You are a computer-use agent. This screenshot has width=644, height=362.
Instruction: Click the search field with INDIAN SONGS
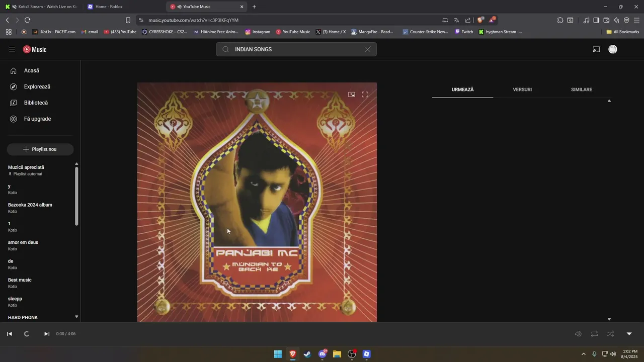click(x=296, y=49)
